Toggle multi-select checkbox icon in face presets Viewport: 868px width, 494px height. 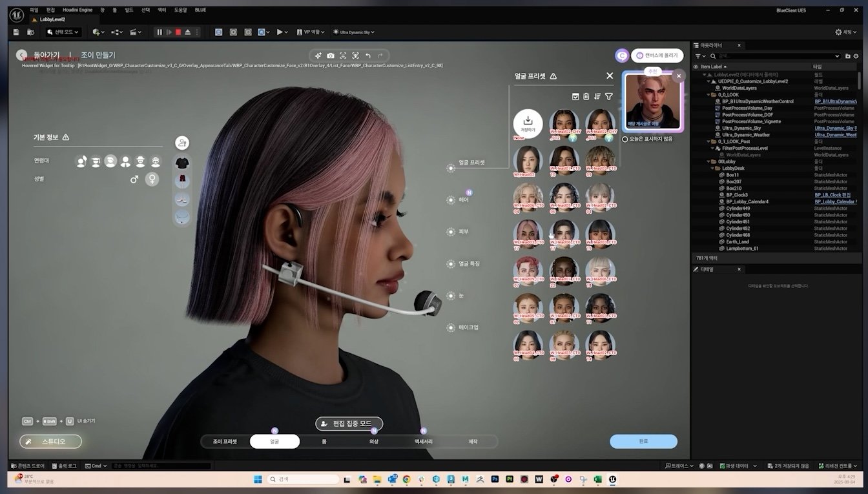coord(575,96)
